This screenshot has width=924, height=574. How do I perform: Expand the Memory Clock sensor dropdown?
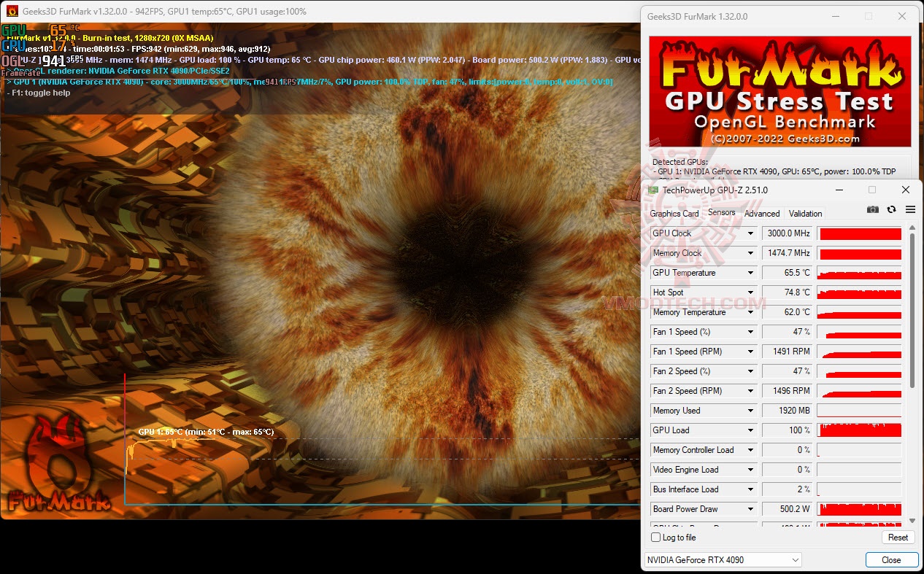[750, 253]
